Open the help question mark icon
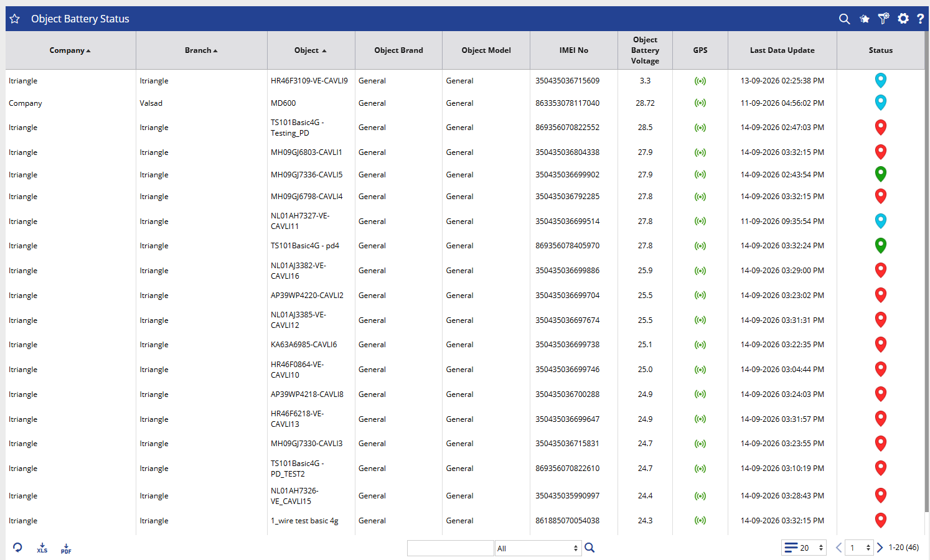Viewport: 930px width, 560px height. click(x=920, y=19)
